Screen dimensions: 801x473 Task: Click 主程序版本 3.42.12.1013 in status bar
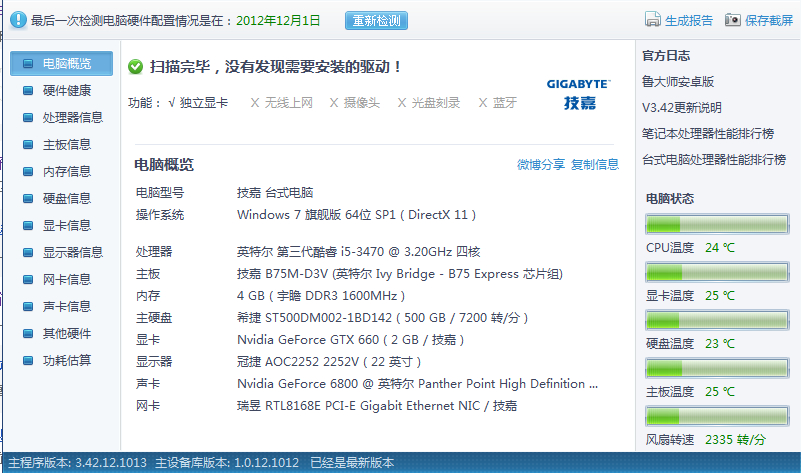[78, 463]
